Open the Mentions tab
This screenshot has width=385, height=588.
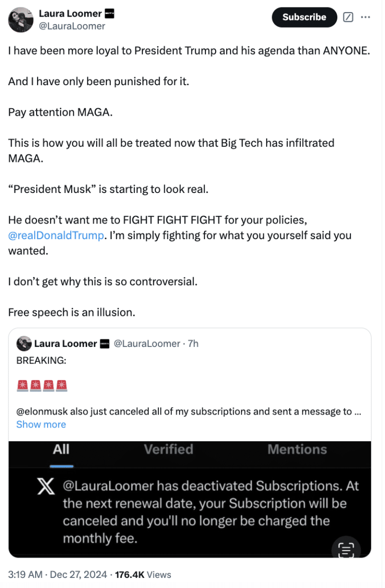point(297,449)
